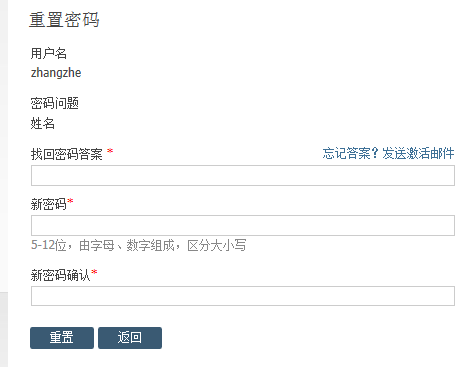Click the 姓名 security question text

(x=43, y=124)
